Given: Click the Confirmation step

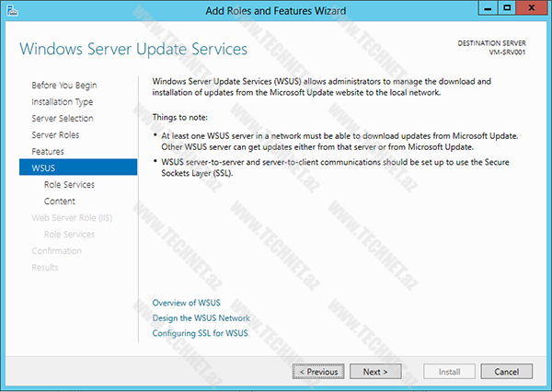Looking at the screenshot, I should click(x=56, y=251).
